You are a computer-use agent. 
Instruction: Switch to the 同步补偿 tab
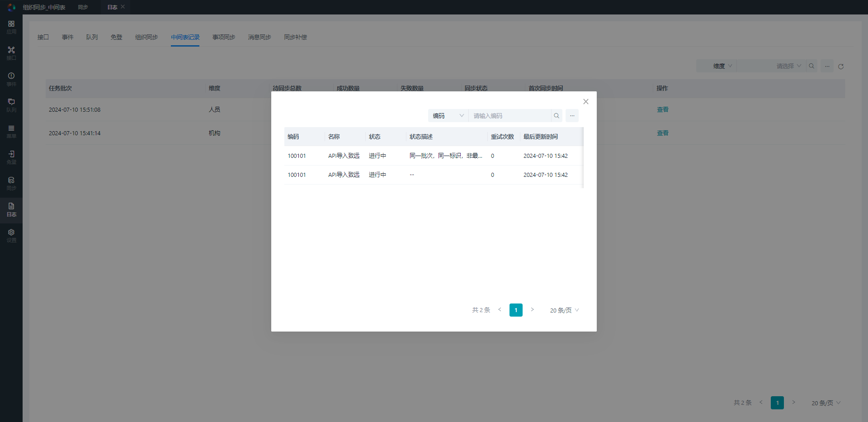pyautogui.click(x=295, y=37)
